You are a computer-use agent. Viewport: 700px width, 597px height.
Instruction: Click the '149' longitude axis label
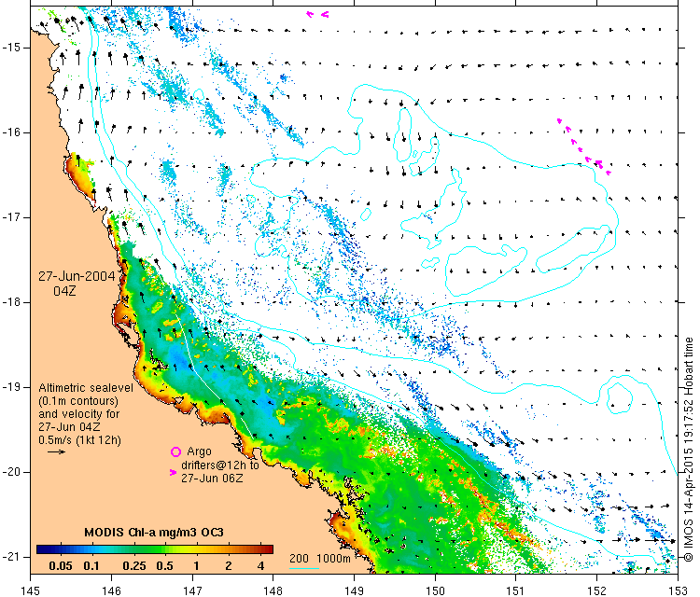click(355, 590)
